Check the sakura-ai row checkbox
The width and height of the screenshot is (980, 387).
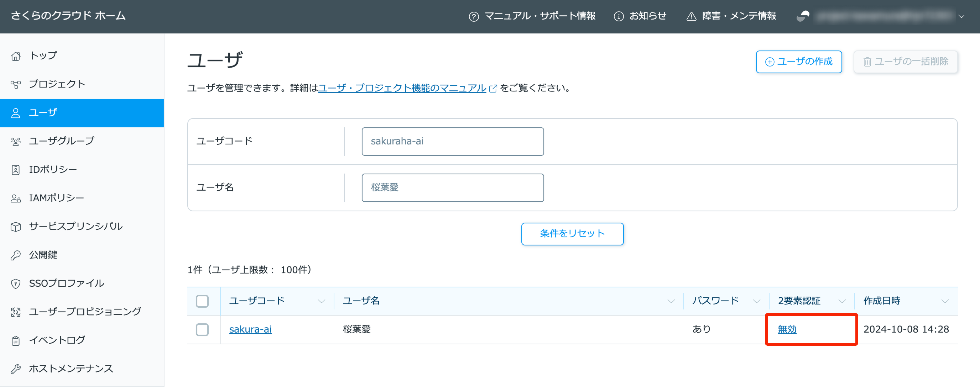tap(202, 330)
